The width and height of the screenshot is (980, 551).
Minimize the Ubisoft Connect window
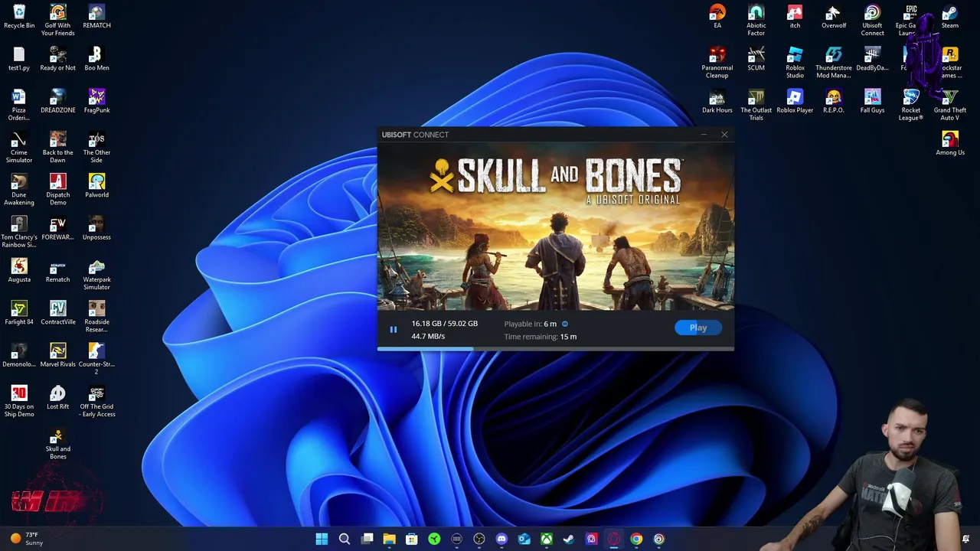(x=704, y=135)
